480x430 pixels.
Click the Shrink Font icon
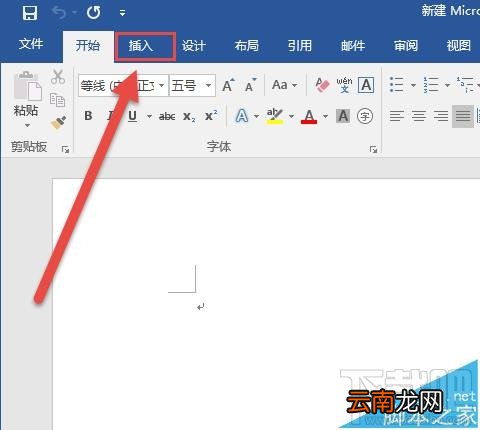tap(250, 85)
